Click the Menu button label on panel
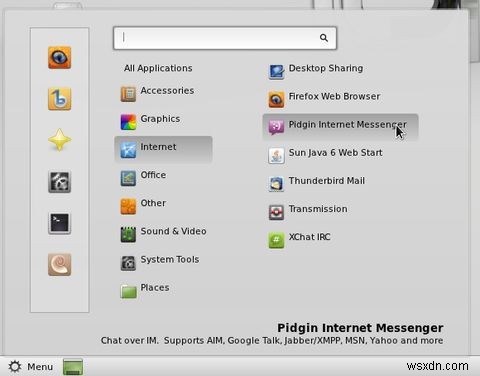The width and height of the screenshot is (480, 376). point(40,367)
